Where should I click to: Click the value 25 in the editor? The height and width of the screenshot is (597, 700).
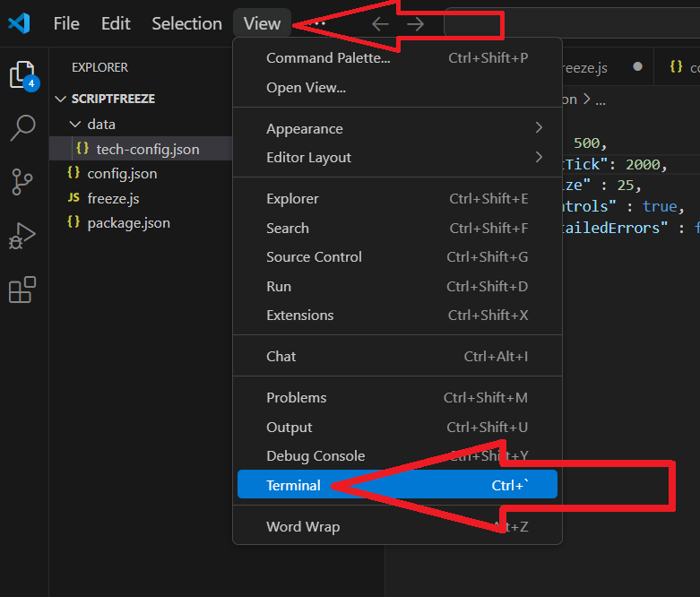coord(626,185)
